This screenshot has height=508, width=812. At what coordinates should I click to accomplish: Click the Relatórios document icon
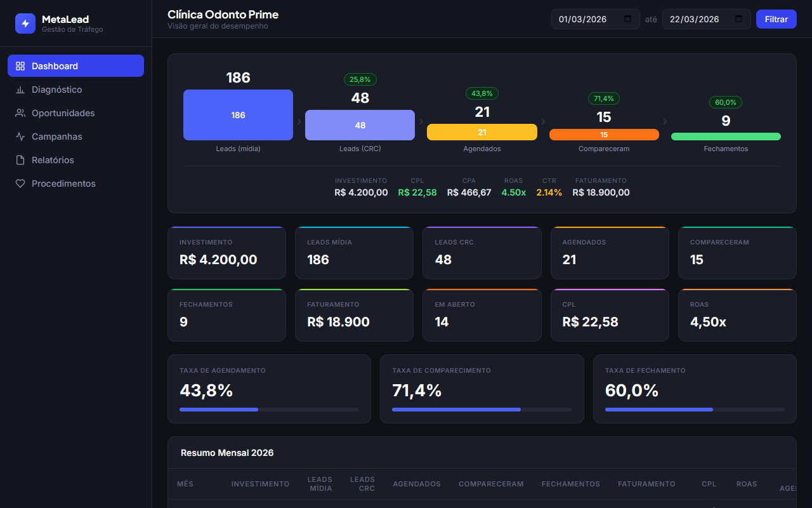tap(20, 160)
